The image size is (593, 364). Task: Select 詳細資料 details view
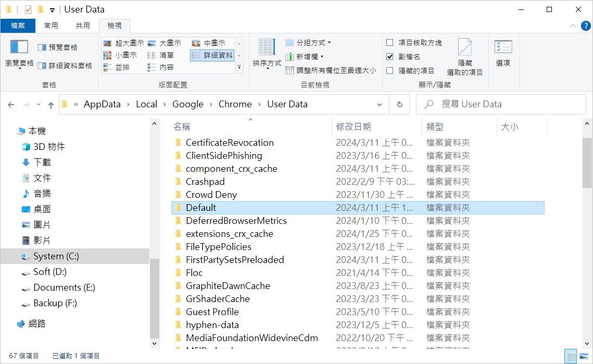pos(212,55)
